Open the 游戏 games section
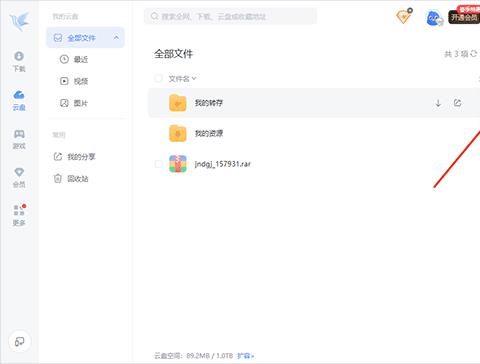 (19, 139)
